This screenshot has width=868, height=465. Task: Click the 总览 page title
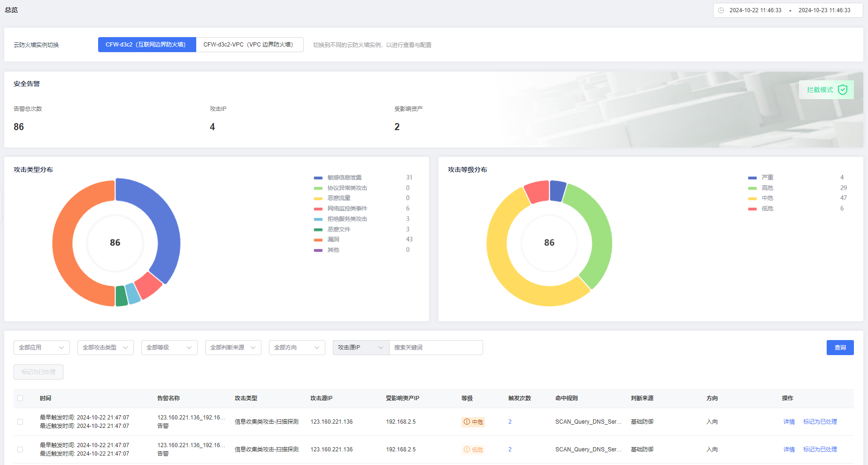click(x=11, y=10)
